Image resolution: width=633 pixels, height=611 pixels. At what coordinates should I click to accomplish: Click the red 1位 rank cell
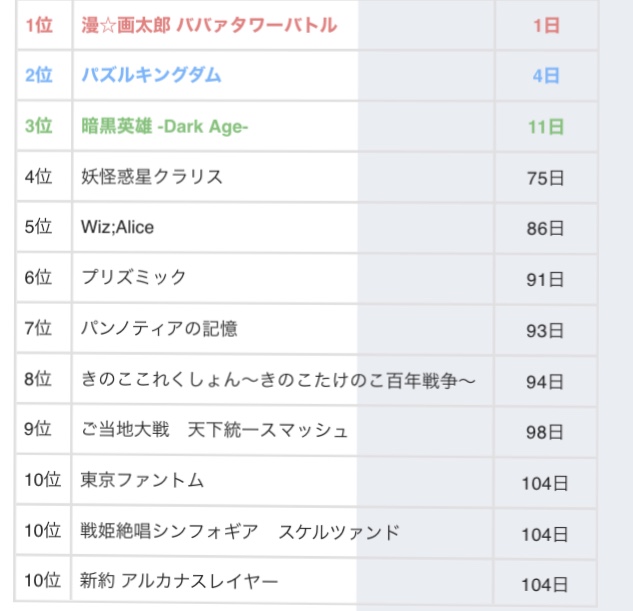[x=38, y=25]
